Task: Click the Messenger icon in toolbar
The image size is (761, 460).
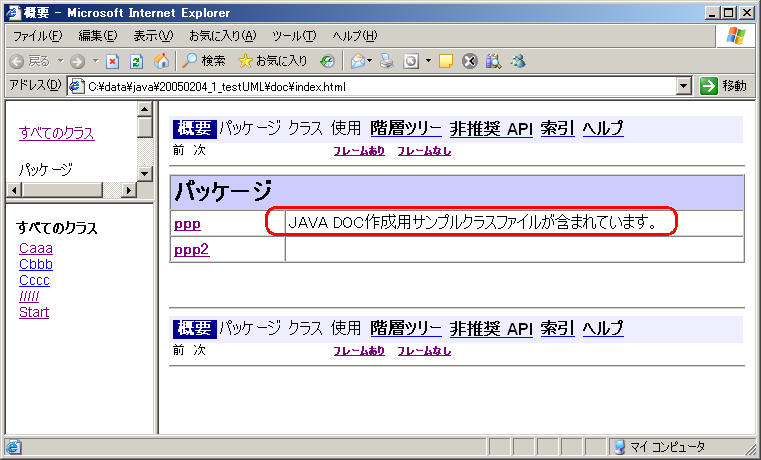Action: click(517, 61)
